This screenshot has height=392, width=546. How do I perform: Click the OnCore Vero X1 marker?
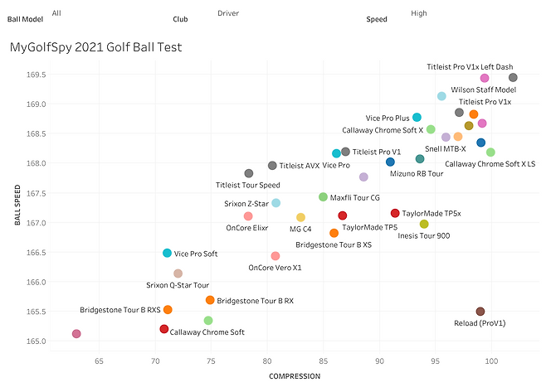(x=275, y=256)
